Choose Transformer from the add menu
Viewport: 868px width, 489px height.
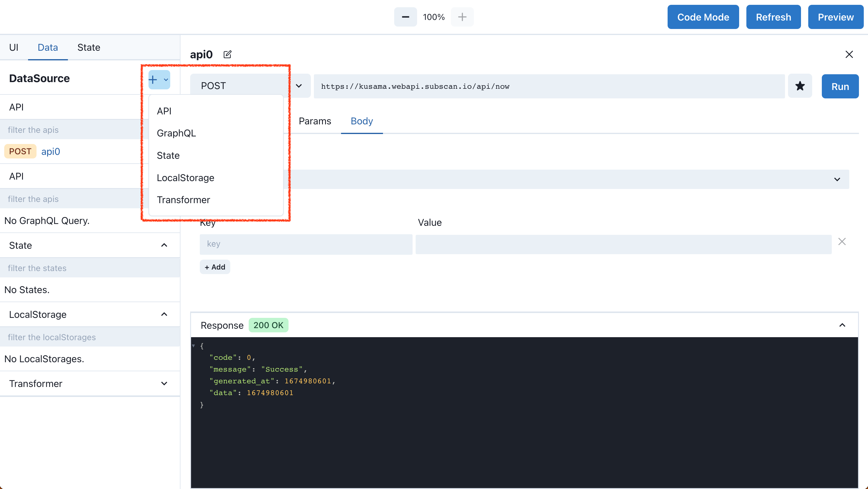216,200
